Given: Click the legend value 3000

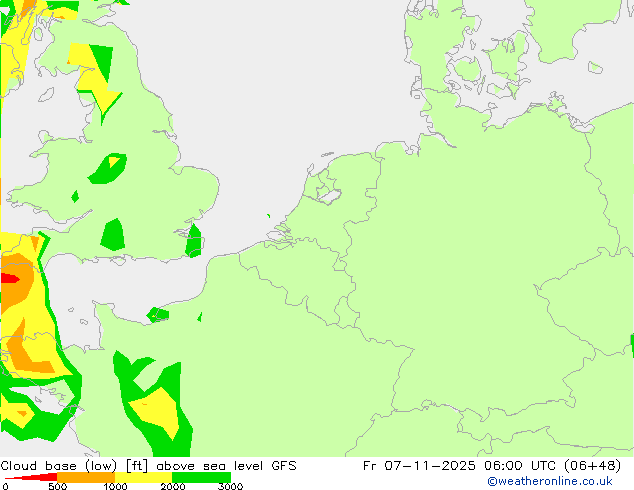Looking at the screenshot, I should [230, 486].
